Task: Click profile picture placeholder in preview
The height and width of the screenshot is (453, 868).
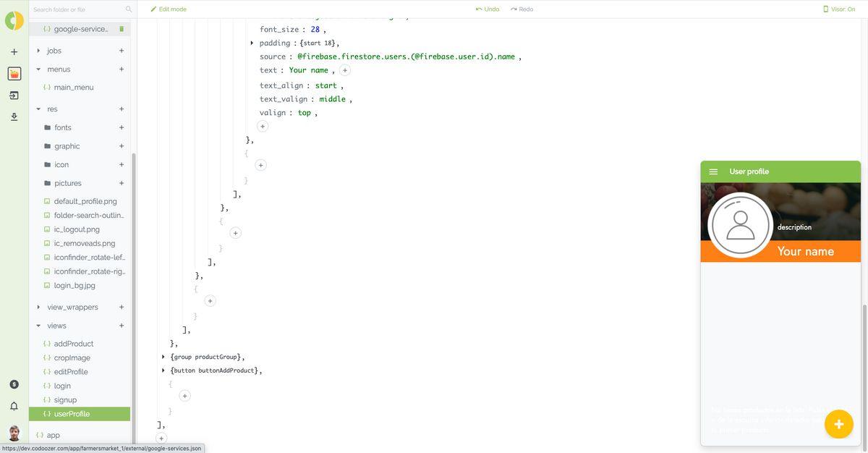Action: 740,226
